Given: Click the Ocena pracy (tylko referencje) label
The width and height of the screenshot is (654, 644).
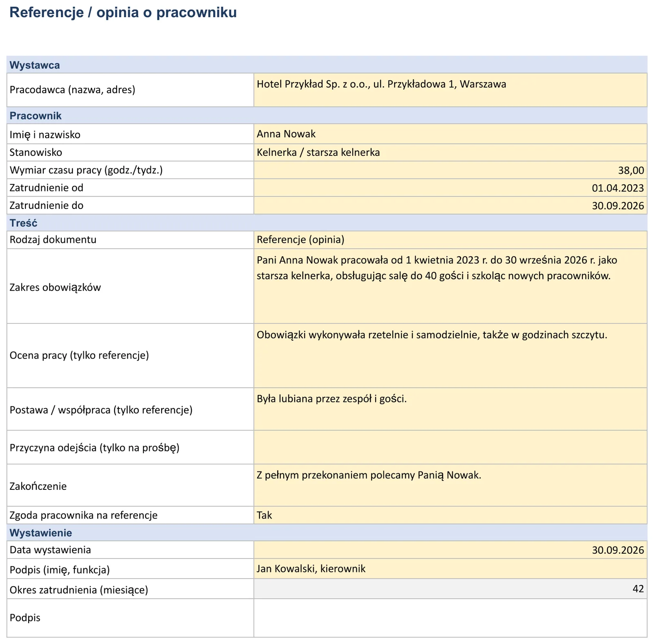Looking at the screenshot, I should pyautogui.click(x=79, y=355).
